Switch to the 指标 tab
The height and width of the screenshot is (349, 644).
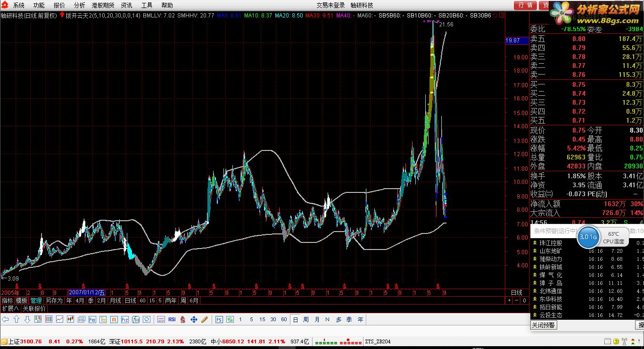pos(7,300)
